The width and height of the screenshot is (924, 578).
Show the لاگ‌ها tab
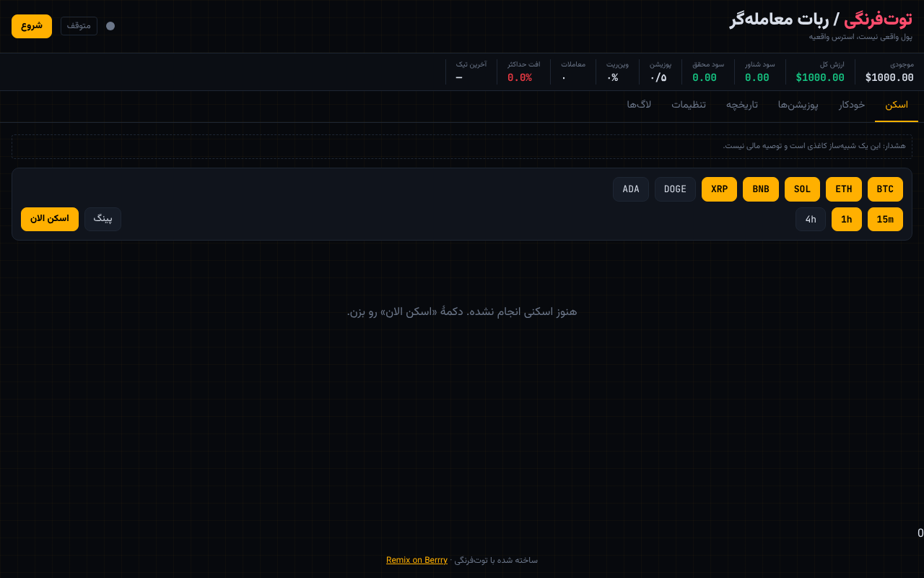639,105
